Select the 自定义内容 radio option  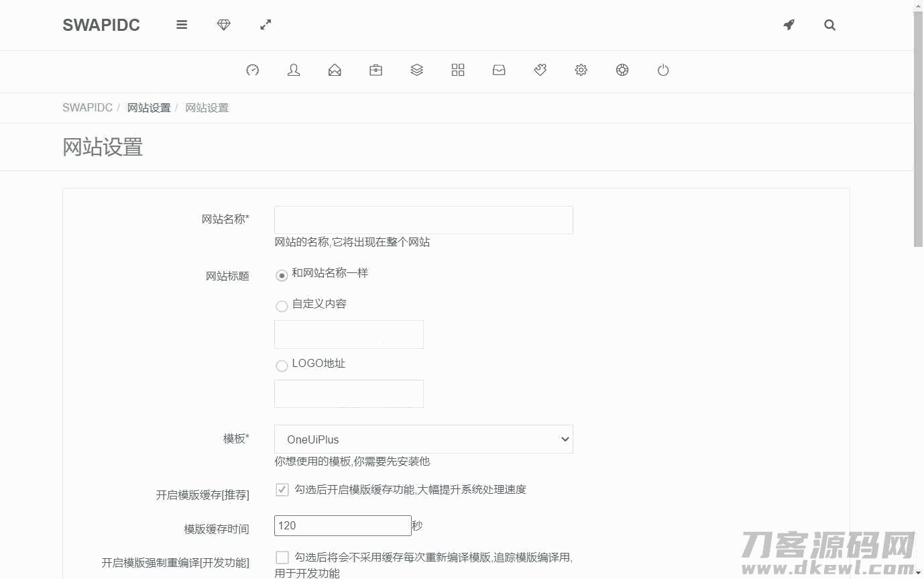point(282,306)
